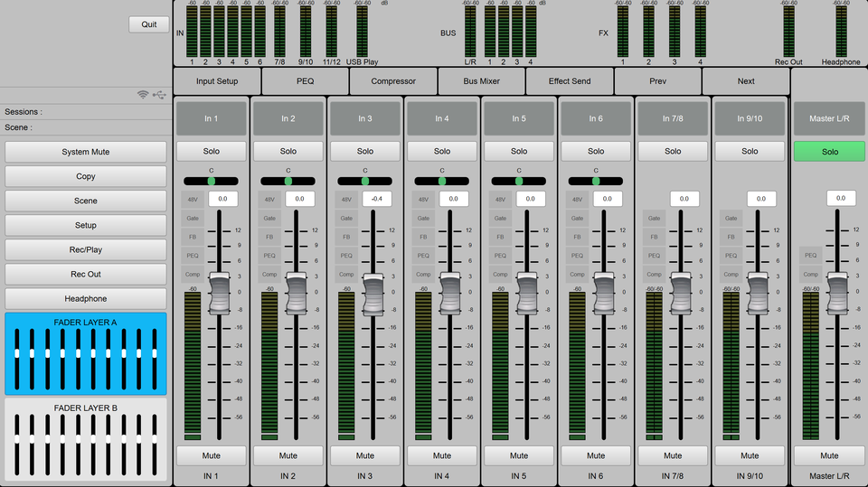Mute the In 3 channel
Screen dimensions: 868x487
(x=364, y=455)
